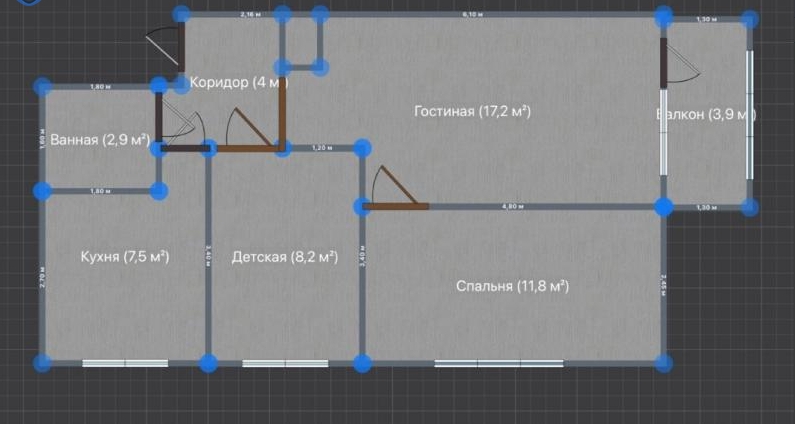795x424 pixels.
Task: Select the outer window of the Балкон
Action: (x=749, y=114)
